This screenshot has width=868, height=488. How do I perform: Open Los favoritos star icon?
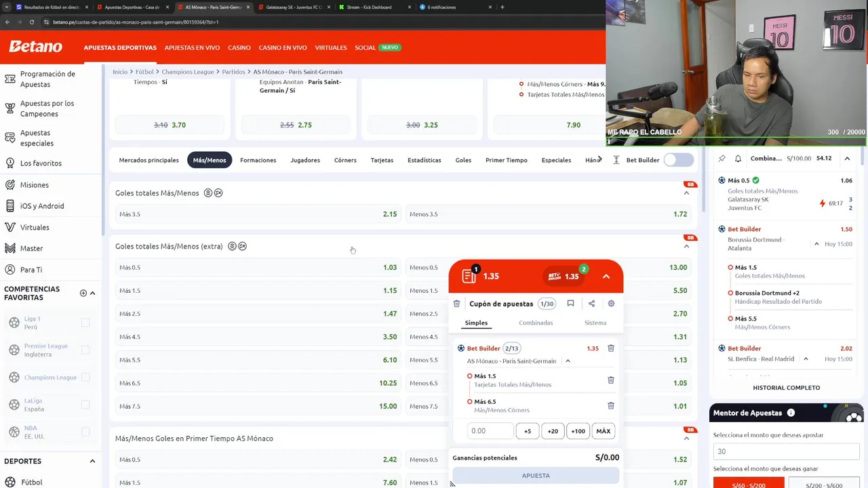[x=10, y=163]
